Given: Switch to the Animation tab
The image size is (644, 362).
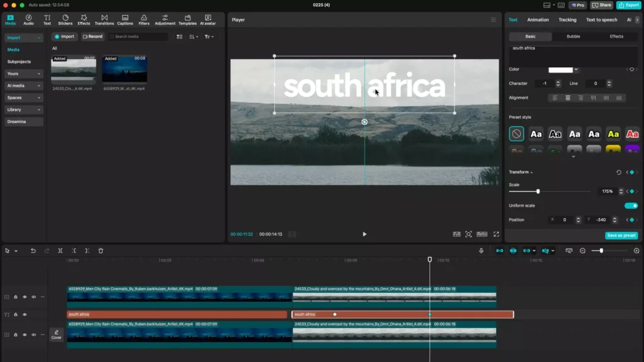Looking at the screenshot, I should 538,19.
